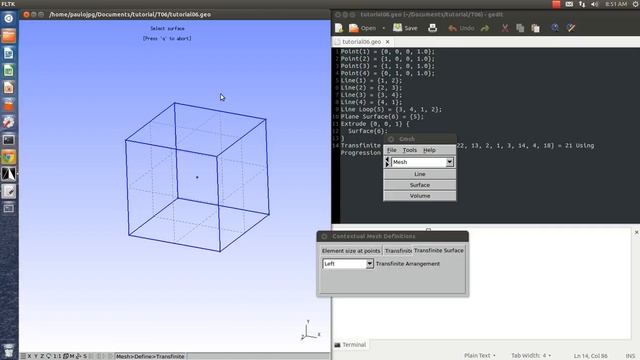The width and height of the screenshot is (640, 360).
Task: Cut selection with the scissors icon
Action: [x=505, y=28]
